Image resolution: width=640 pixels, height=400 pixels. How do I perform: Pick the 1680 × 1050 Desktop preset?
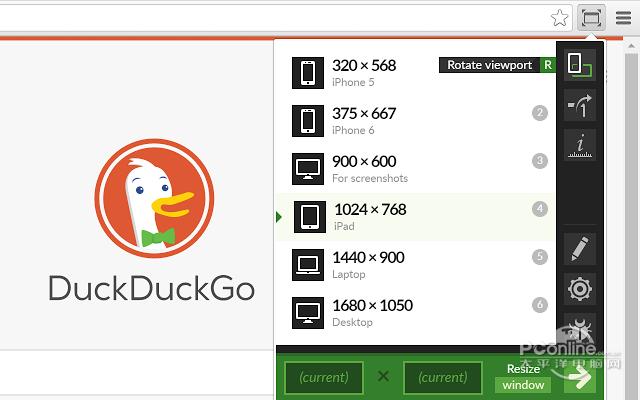tap(416, 313)
